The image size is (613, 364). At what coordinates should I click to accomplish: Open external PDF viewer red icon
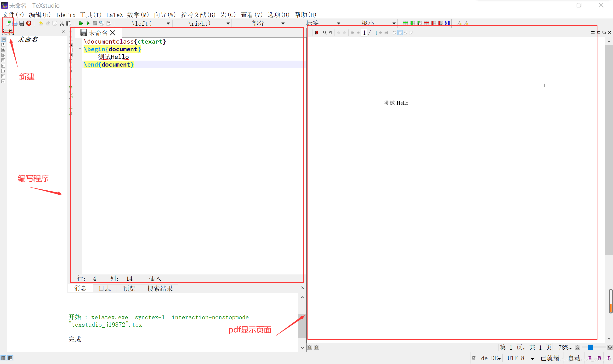point(317,33)
